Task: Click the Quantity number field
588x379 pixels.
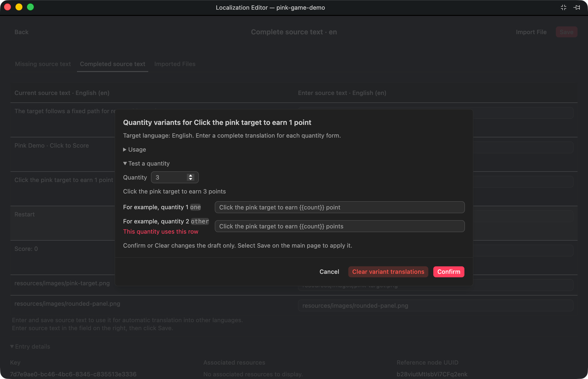Action: [175, 177]
